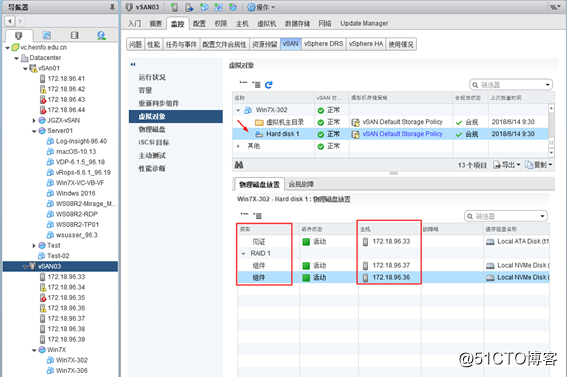Open the panel options menu at top right
This screenshot has height=377, width=567.
click(x=555, y=7)
